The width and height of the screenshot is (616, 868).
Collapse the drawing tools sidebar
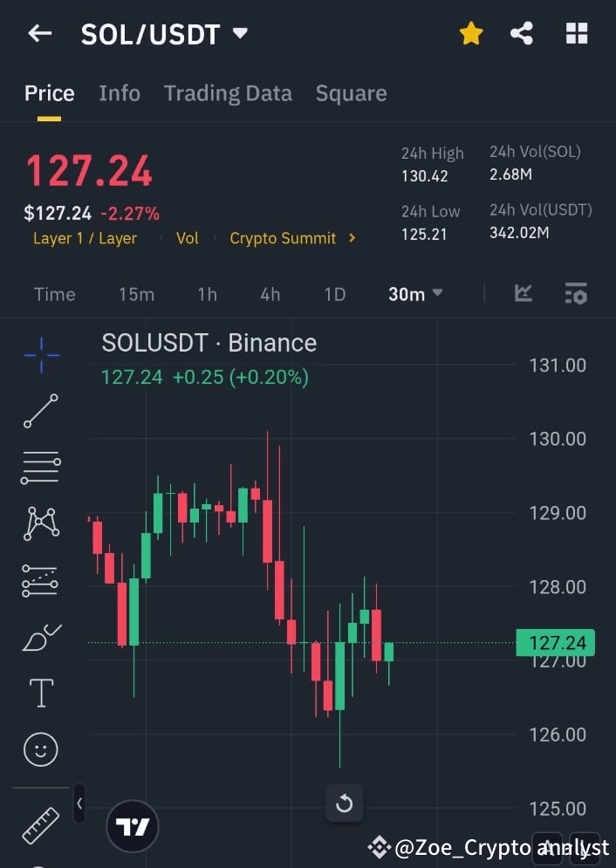pyautogui.click(x=79, y=803)
